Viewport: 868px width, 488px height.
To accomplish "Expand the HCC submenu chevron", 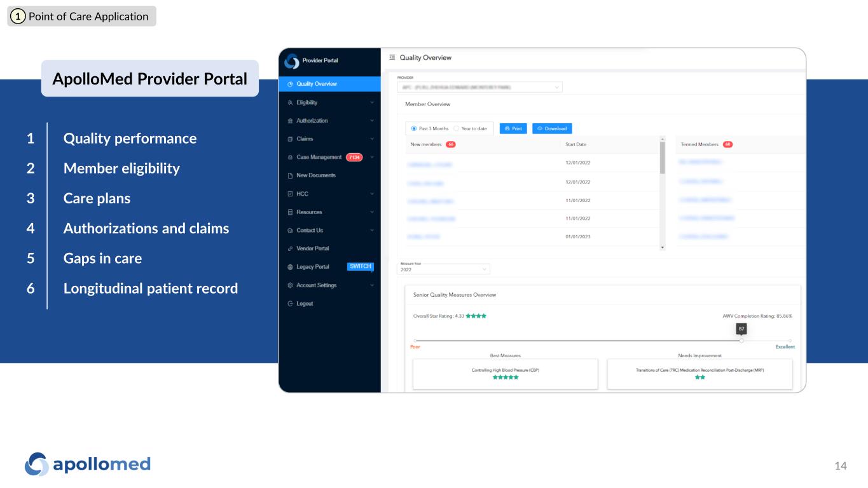I will (372, 194).
